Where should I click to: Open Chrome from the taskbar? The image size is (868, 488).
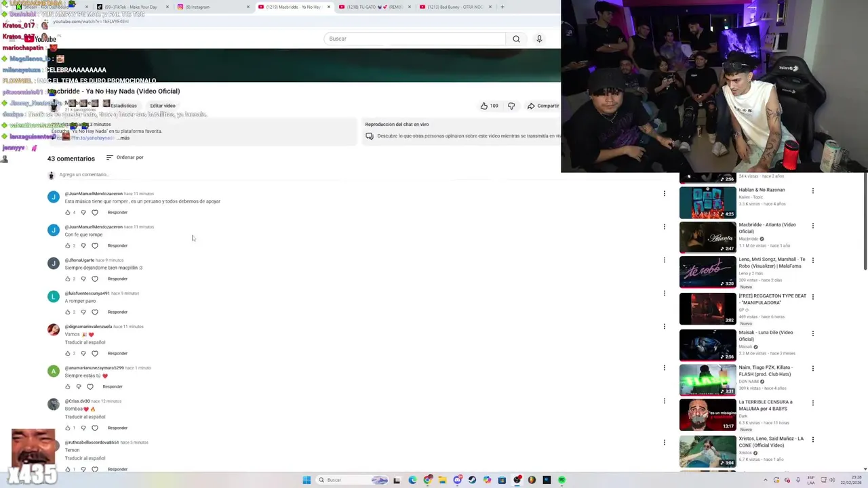tap(428, 480)
